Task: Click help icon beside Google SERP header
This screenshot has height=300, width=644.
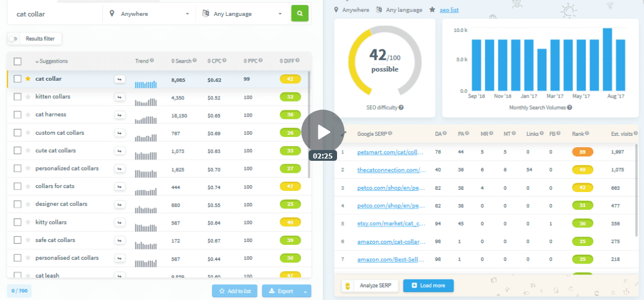Action: point(390,134)
